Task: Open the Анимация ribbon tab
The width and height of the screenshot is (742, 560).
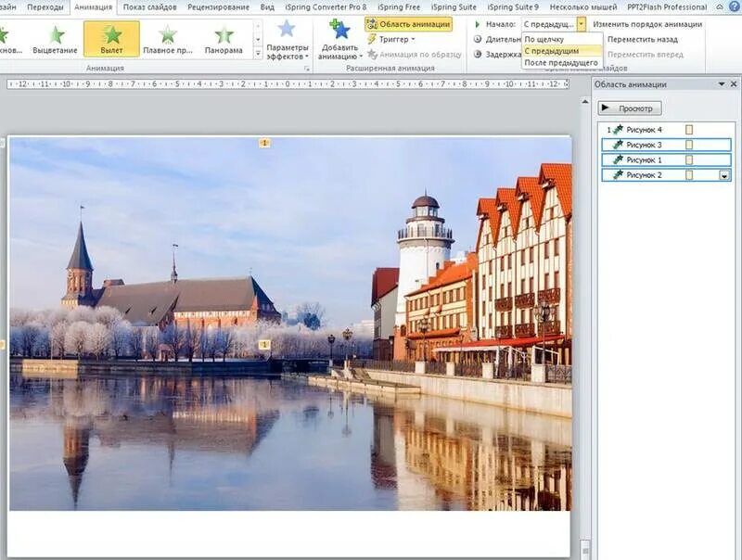Action: (x=94, y=7)
